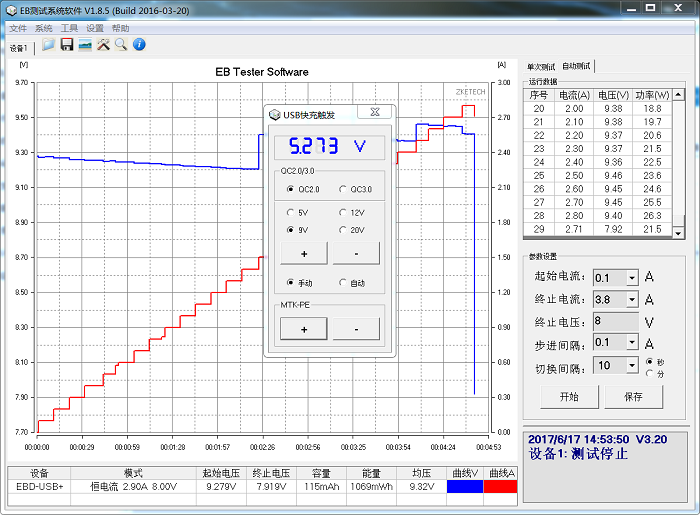The width and height of the screenshot is (700, 515).
Task: Click the 功率(W) column header
Action: click(x=652, y=95)
